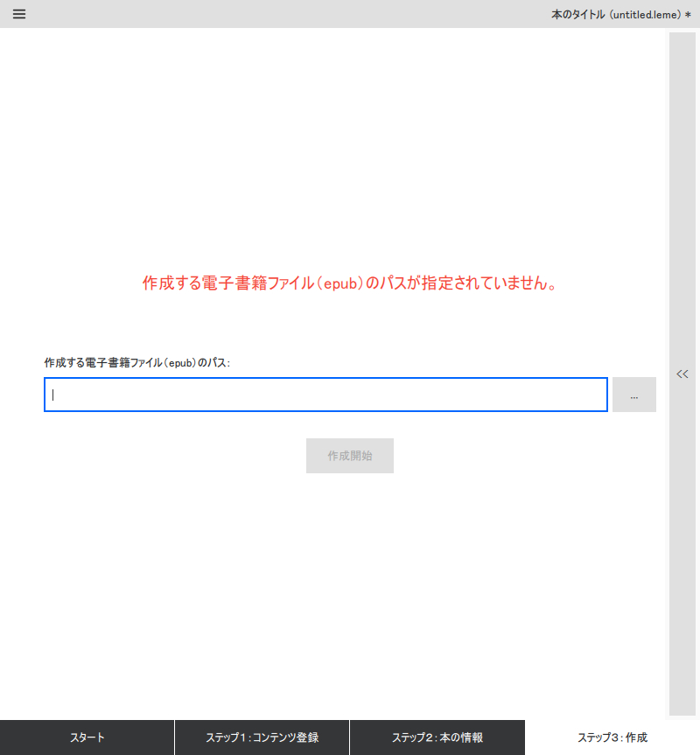Open the ステップ2：本の情報 tab
700x755 pixels.
click(437, 738)
